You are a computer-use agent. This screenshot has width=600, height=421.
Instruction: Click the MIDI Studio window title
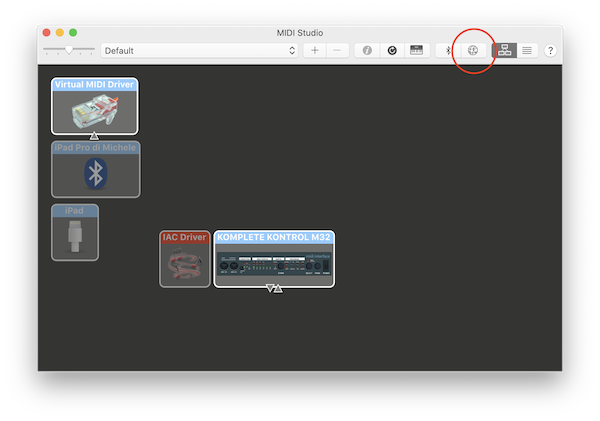[300, 33]
